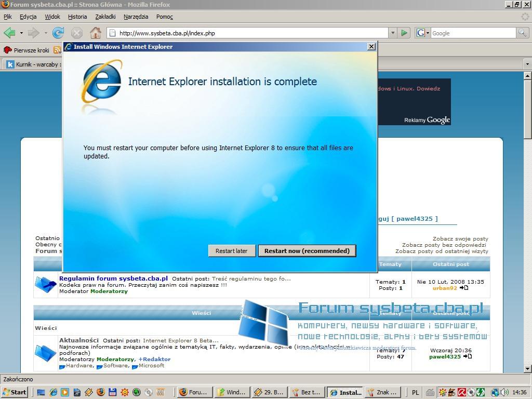
Task: Open the Forward history dropdown arrow
Action: [46, 33]
